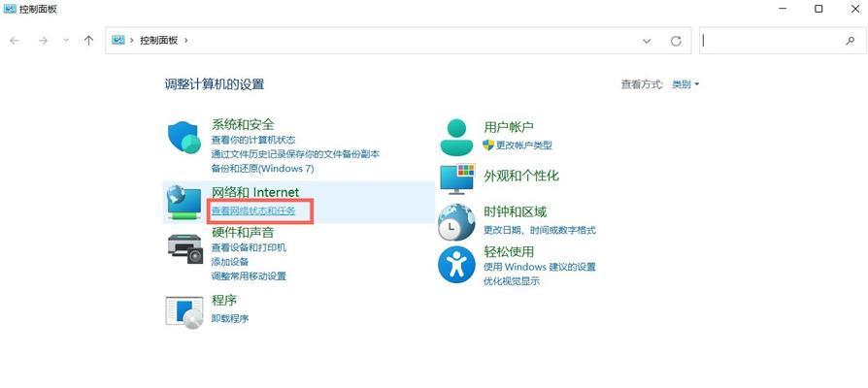Screen dimensions: 868x388
Task: Click 更改帐户类型 link
Action: 523,145
